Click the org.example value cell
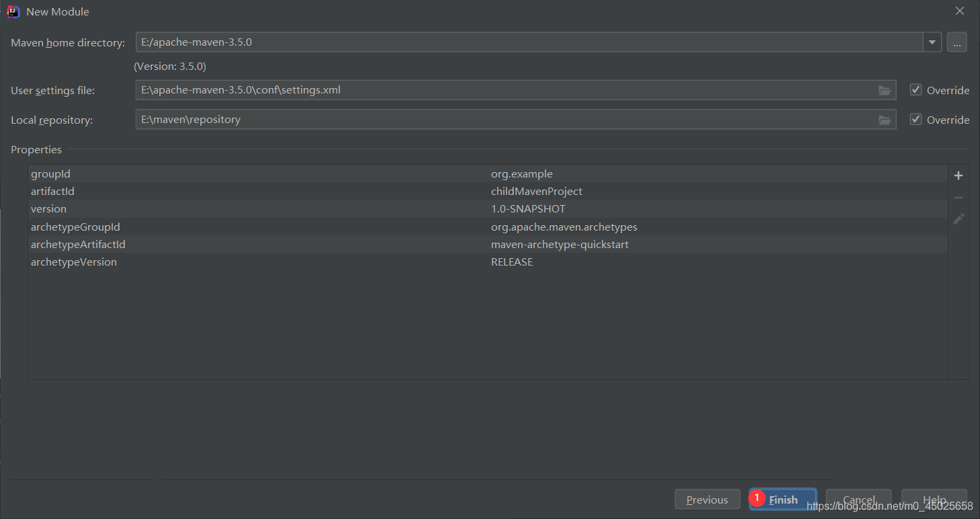Viewport: 980px width, 519px height. [x=522, y=174]
